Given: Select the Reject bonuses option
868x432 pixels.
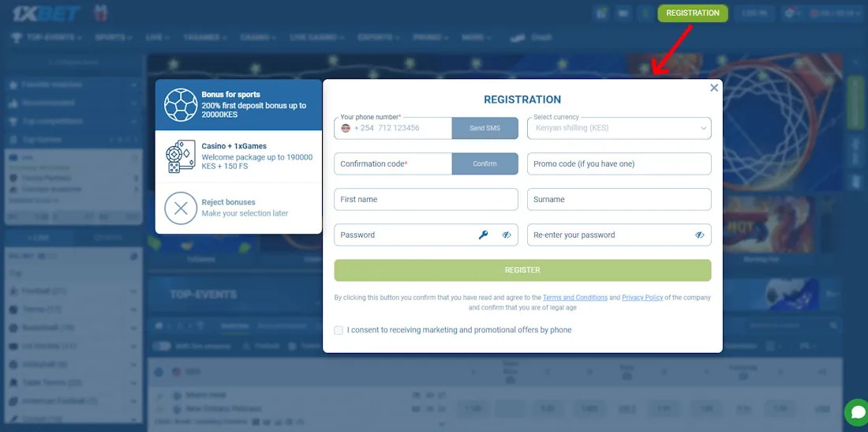Looking at the screenshot, I should (238, 208).
